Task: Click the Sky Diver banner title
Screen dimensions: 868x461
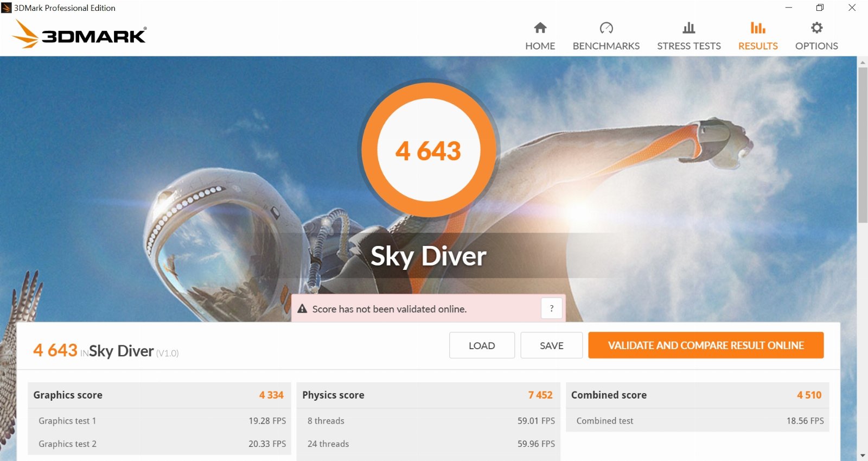Action: tap(429, 256)
